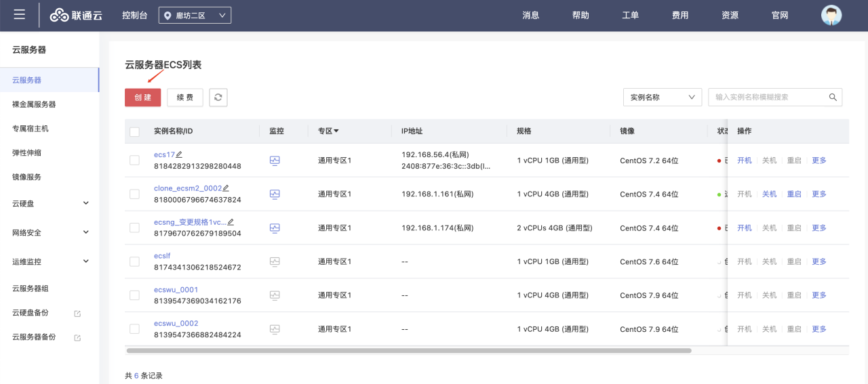Click the red 创建 button
The height and width of the screenshot is (384, 868).
click(142, 98)
